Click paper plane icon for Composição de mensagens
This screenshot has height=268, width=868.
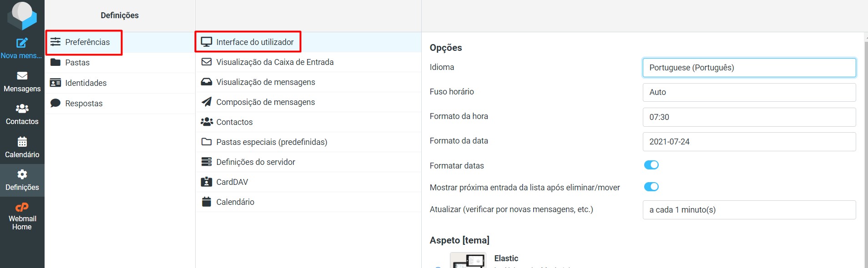tap(207, 102)
